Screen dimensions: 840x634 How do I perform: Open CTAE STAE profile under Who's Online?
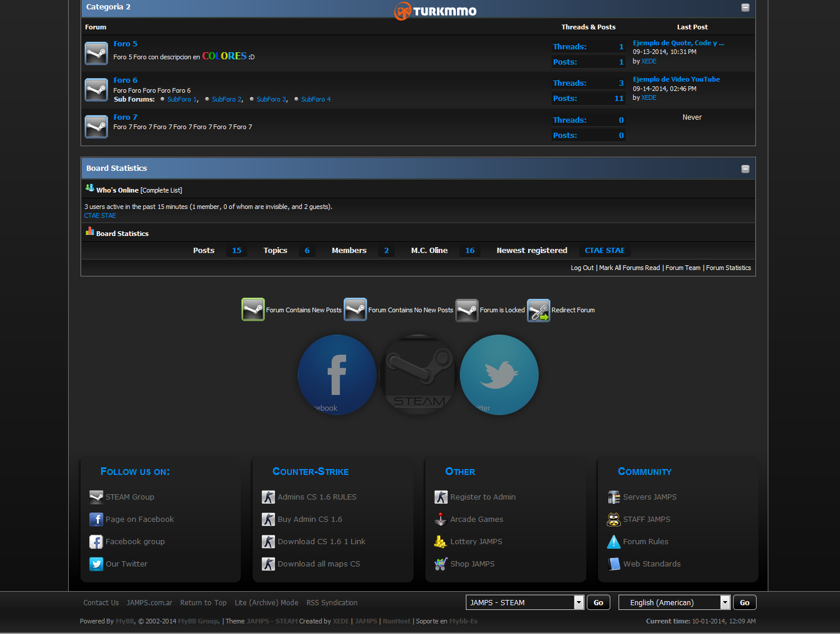(100, 215)
